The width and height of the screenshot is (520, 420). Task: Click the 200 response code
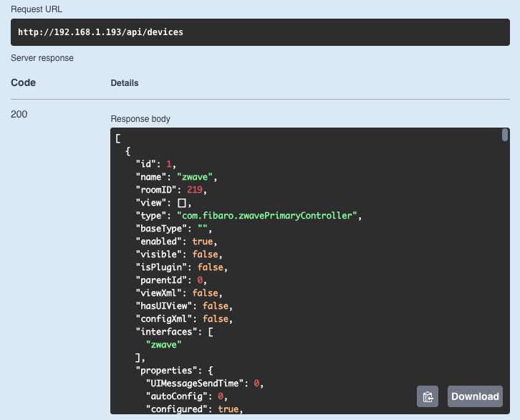(x=19, y=114)
